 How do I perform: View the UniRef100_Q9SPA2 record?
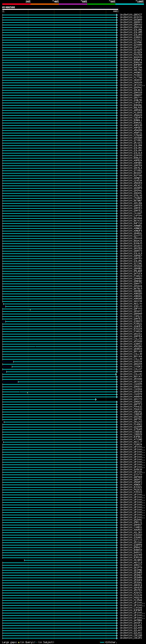click(131, 88)
